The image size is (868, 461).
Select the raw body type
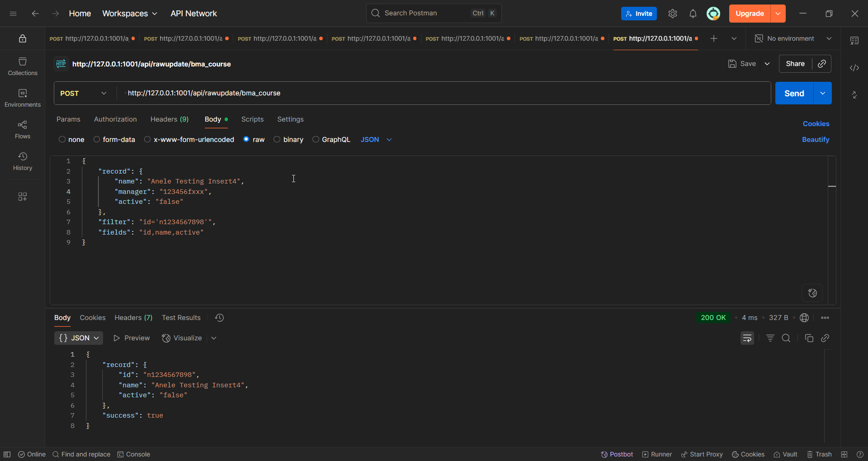point(254,140)
